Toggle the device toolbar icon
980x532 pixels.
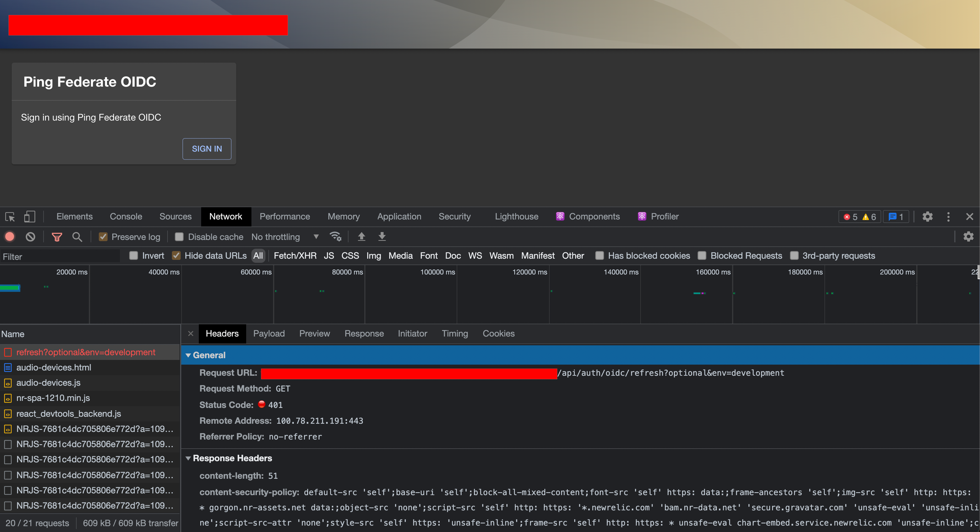[30, 217]
